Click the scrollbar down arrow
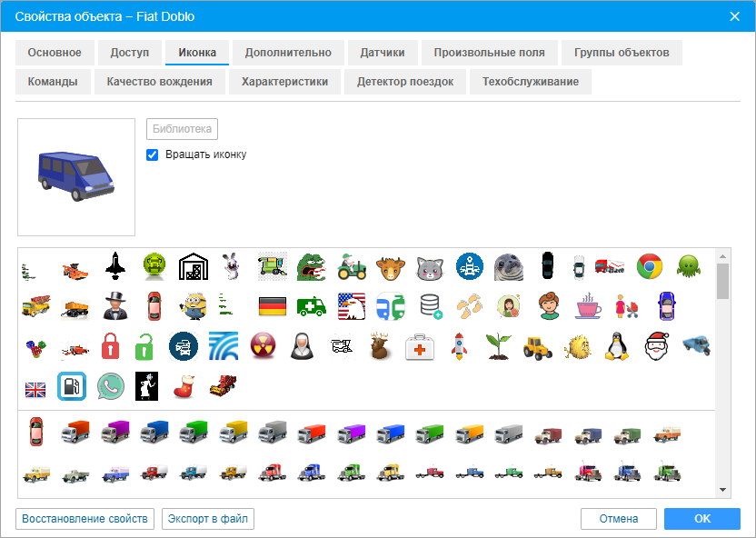The image size is (756, 538). click(x=722, y=490)
